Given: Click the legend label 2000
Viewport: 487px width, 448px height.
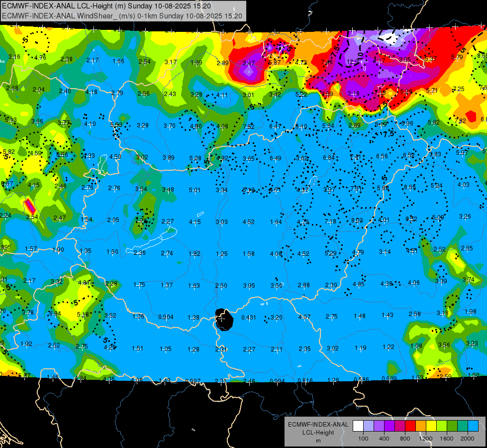Looking at the screenshot, I should [468, 439].
